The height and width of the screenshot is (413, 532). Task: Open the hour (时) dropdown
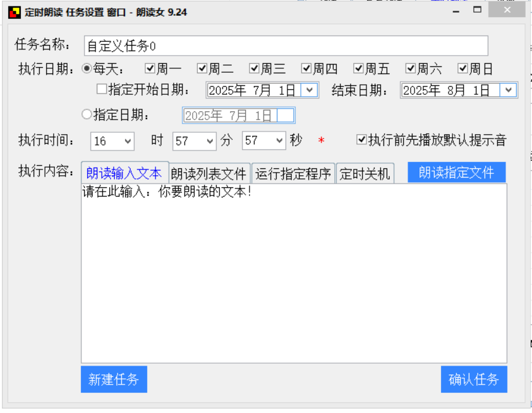pyautogui.click(x=128, y=142)
